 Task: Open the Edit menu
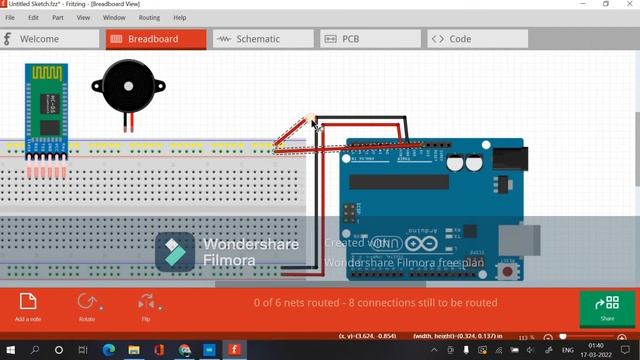coord(33,18)
